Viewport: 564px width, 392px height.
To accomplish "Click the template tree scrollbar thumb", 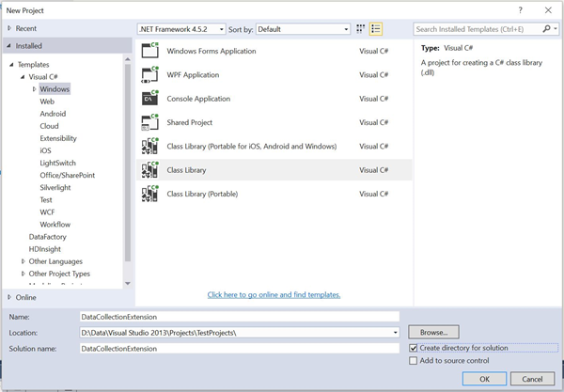I will 128,163.
